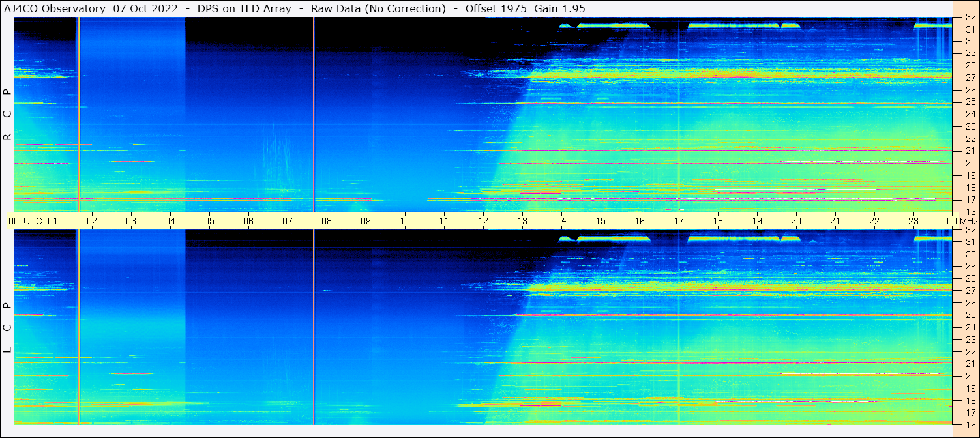Click the Raw Data (No Correction) header text
The image size is (980, 438).
pos(378,8)
